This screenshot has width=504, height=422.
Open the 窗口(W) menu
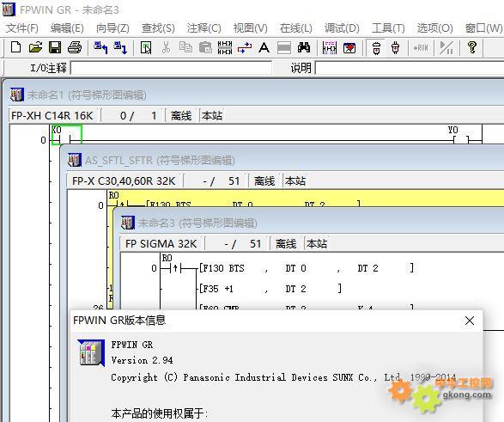click(483, 28)
